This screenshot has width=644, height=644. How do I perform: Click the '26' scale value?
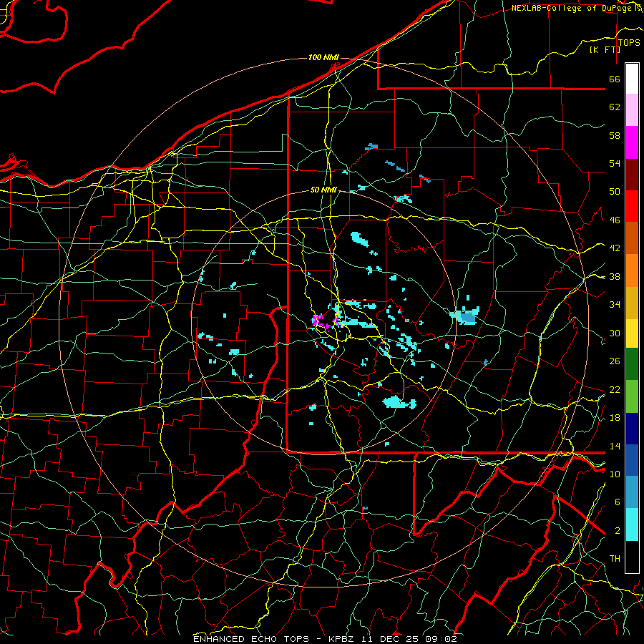tap(615, 361)
